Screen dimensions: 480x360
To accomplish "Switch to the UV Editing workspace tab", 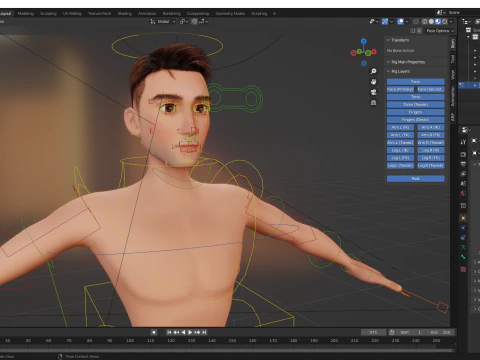I will tap(72, 14).
